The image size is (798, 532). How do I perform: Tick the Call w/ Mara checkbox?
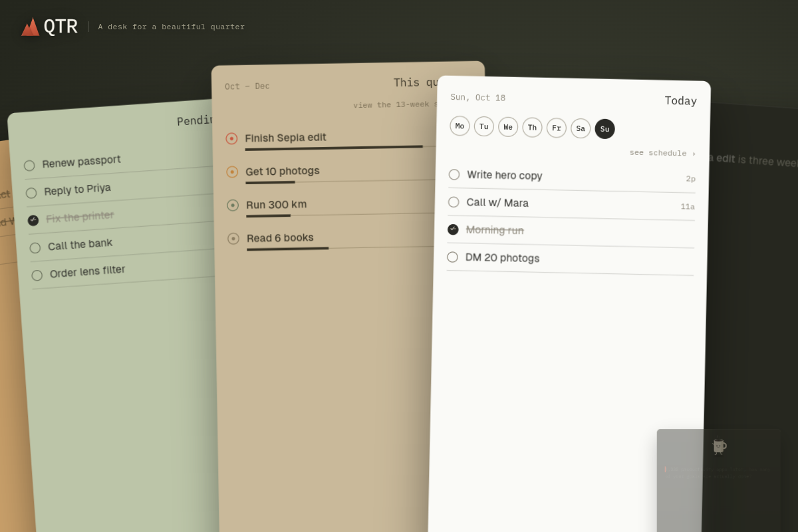[x=454, y=201]
